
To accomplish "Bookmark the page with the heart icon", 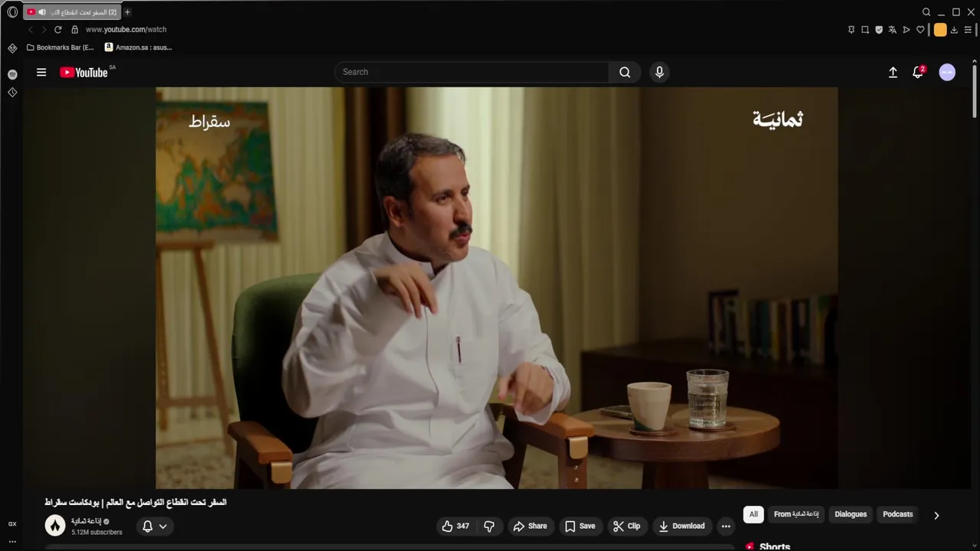I will 920,30.
